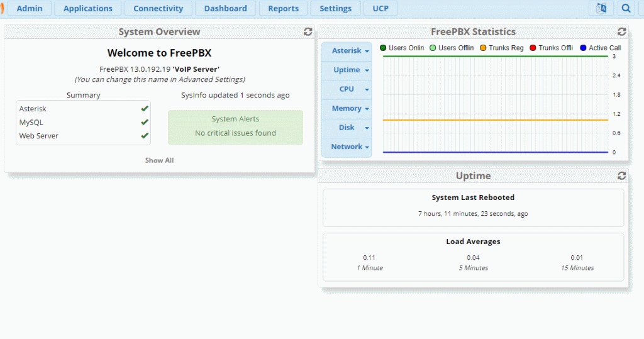This screenshot has width=644, height=339.
Task: Toggle Users Offline legend light green swatch
Action: (x=433, y=48)
